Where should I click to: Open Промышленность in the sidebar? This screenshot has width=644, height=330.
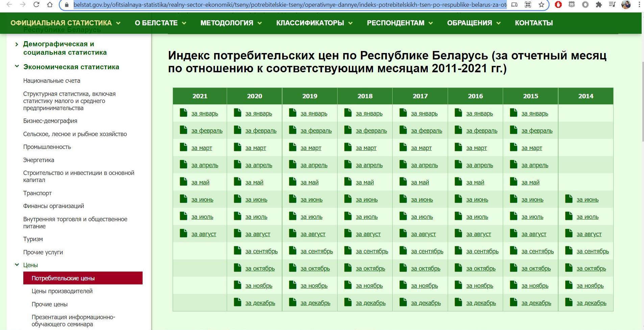pyautogui.click(x=47, y=147)
